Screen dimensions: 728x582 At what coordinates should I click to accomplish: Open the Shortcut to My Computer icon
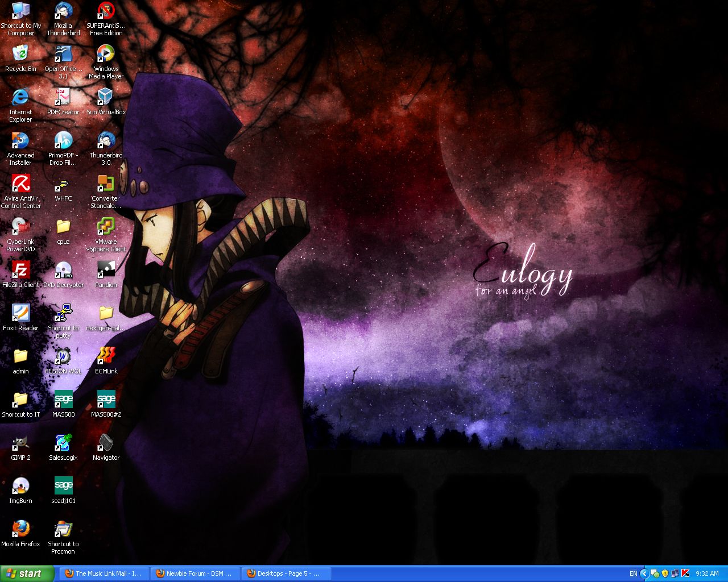click(20, 19)
